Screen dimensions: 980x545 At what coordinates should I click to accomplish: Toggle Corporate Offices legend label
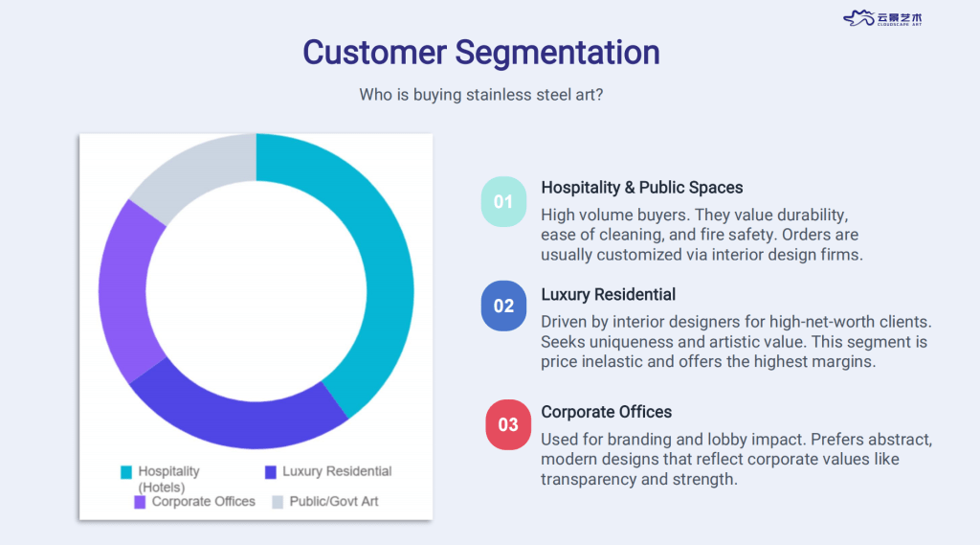[x=204, y=501]
